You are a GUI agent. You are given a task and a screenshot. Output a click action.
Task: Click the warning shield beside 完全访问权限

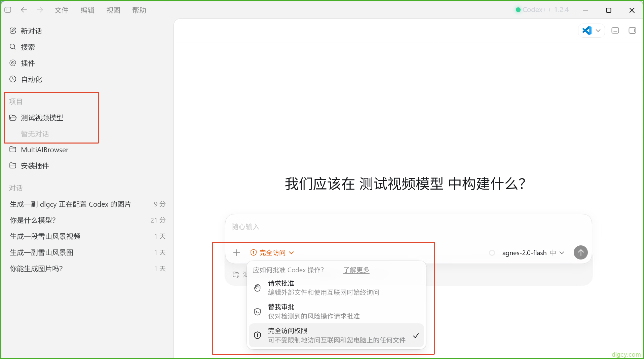(x=258, y=335)
